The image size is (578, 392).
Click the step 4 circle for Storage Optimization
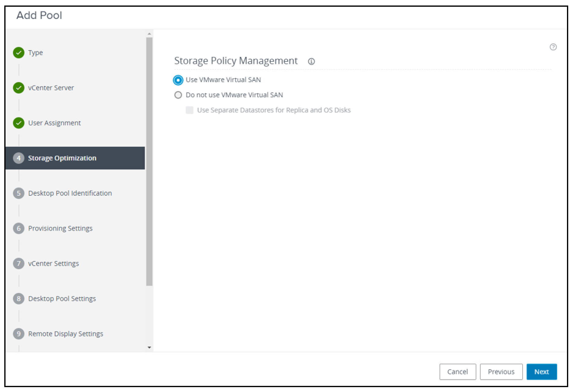(x=19, y=158)
